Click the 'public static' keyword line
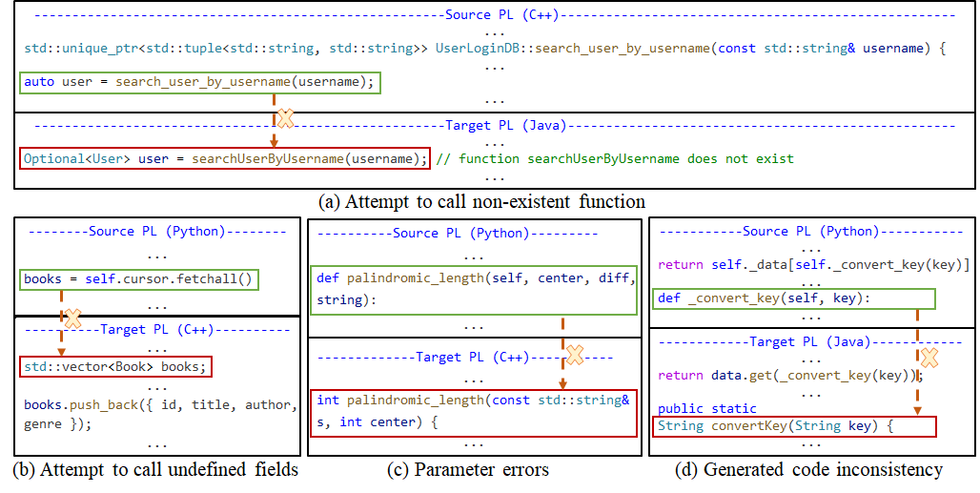Viewport: 980px width, 493px height. [706, 409]
